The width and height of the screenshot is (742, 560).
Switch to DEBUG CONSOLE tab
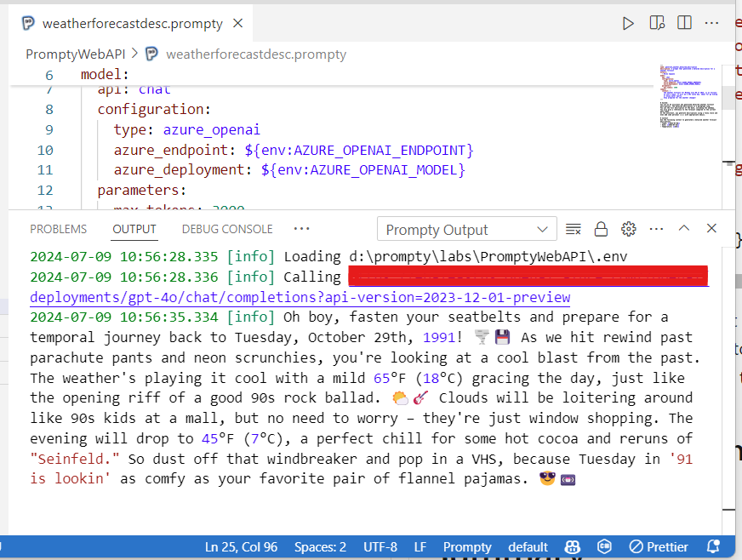[x=227, y=229]
